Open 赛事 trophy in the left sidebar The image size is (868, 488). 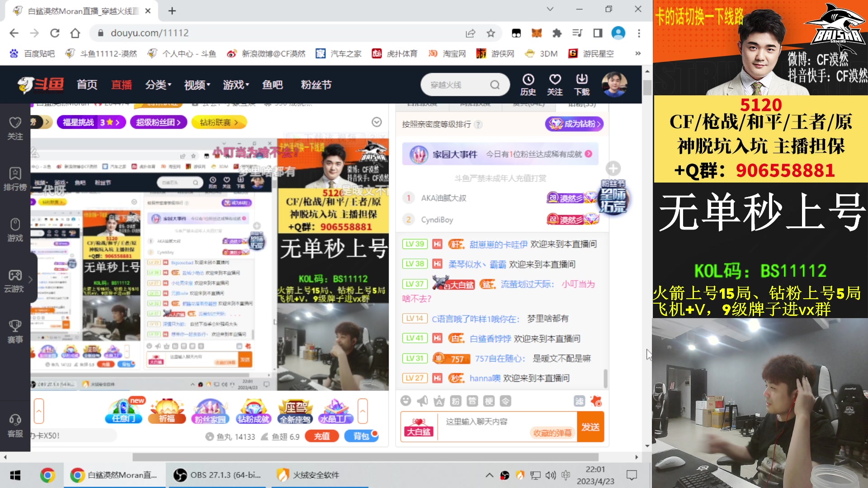[x=15, y=332]
